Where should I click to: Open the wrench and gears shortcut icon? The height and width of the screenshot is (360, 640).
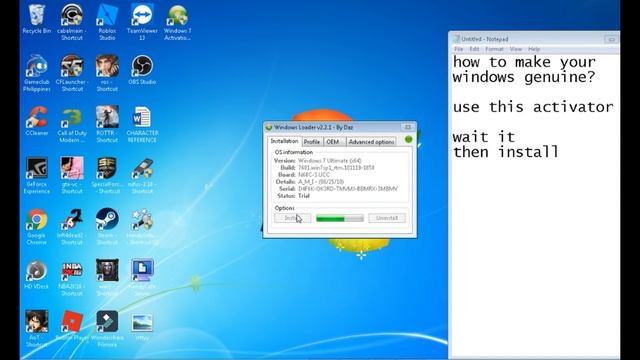click(x=142, y=220)
